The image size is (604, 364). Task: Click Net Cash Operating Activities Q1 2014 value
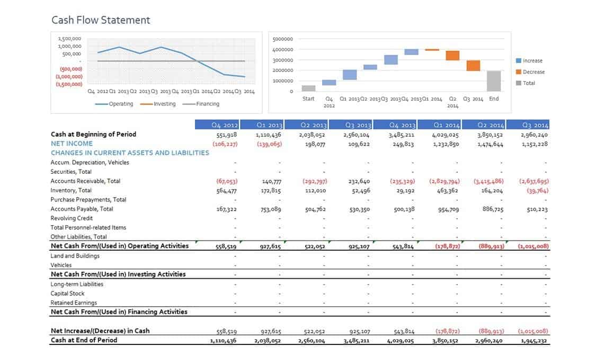(448, 246)
